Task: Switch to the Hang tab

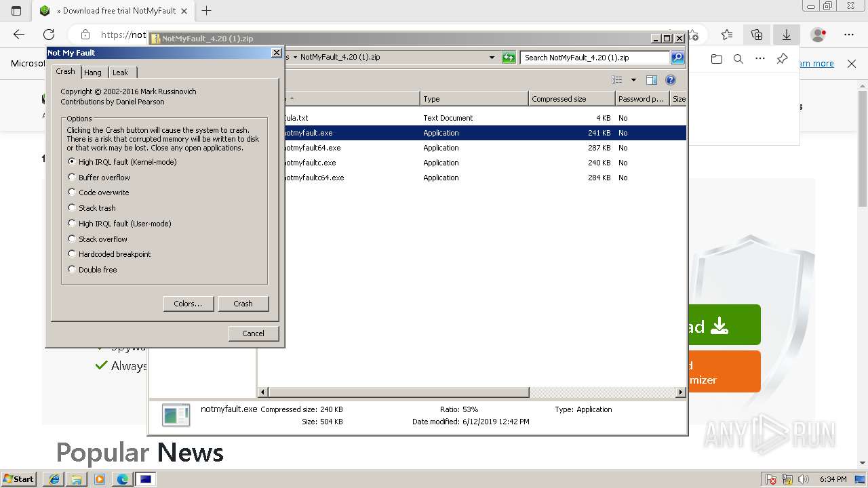Action: [93, 73]
